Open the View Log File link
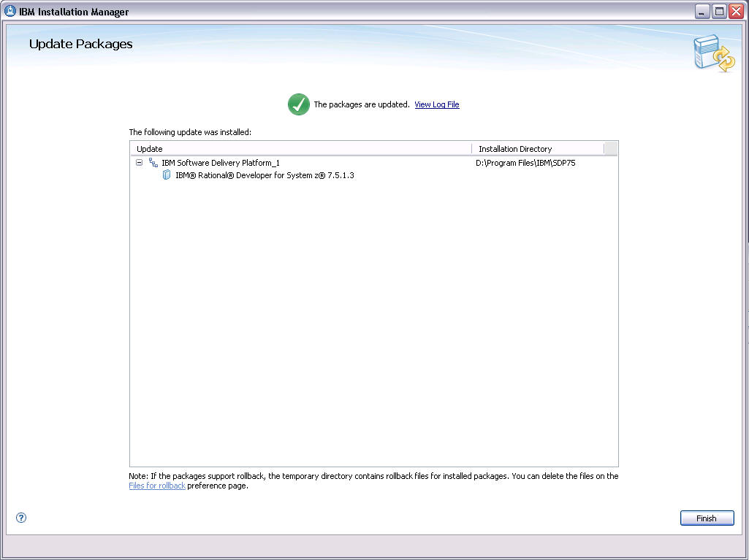The width and height of the screenshot is (749, 560). 436,104
